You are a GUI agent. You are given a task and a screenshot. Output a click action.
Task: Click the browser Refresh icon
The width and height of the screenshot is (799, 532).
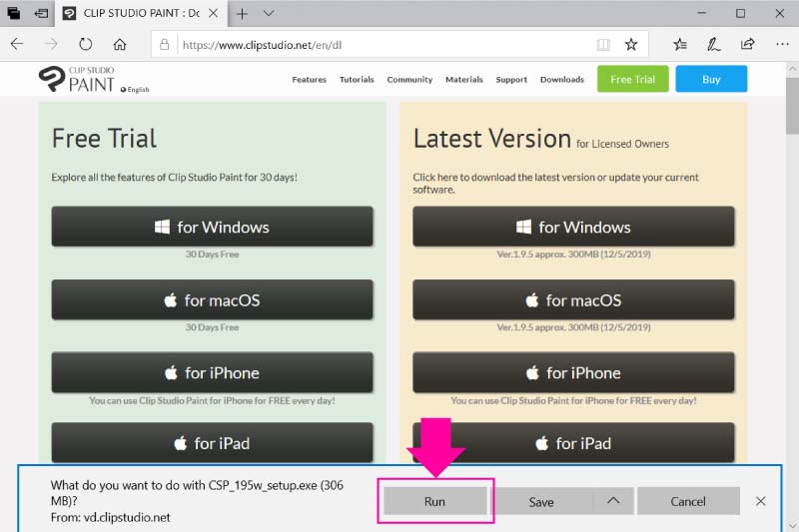point(85,45)
